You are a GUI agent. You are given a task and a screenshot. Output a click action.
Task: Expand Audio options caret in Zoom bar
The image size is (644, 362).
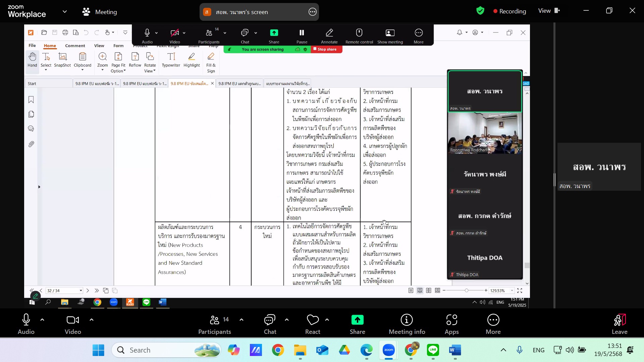[x=42, y=320]
